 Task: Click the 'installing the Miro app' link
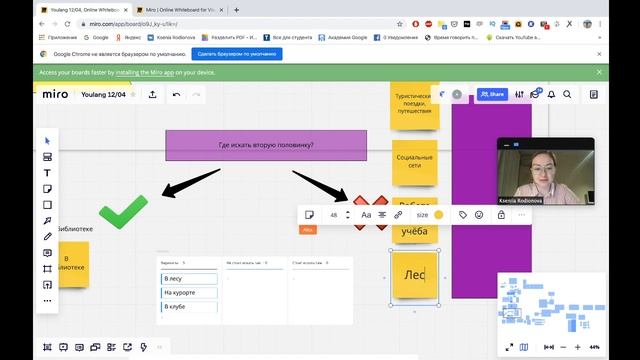145,72
